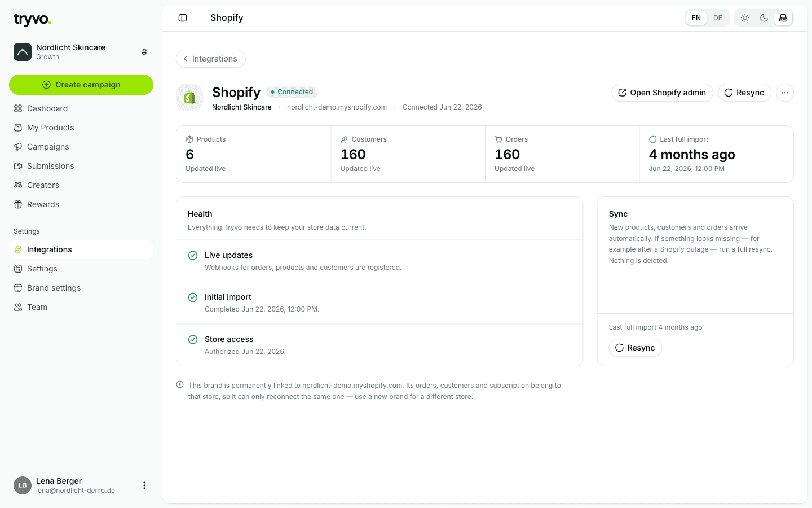The height and width of the screenshot is (508, 812).
Task: Go back to Integrations
Action: [211, 59]
